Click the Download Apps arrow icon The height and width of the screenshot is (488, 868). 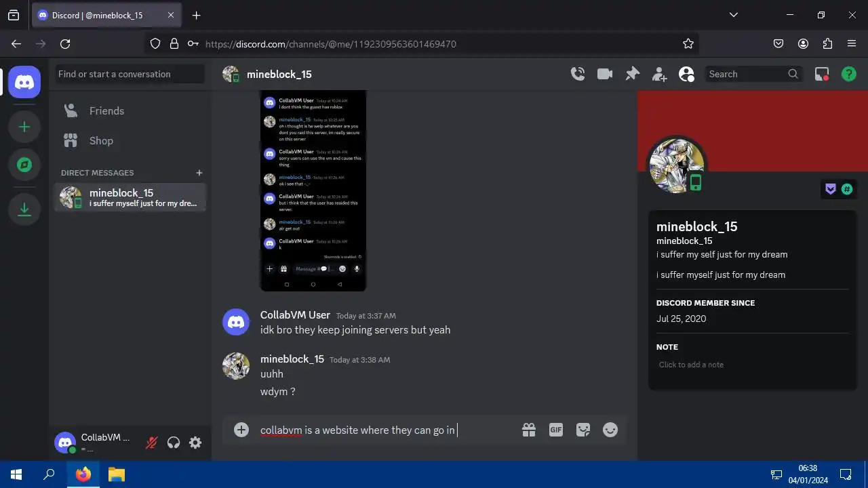click(x=24, y=209)
